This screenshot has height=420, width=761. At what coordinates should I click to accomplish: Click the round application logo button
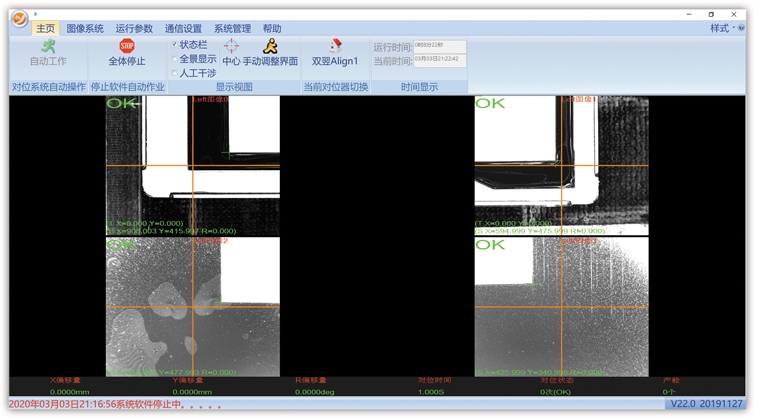(19, 20)
